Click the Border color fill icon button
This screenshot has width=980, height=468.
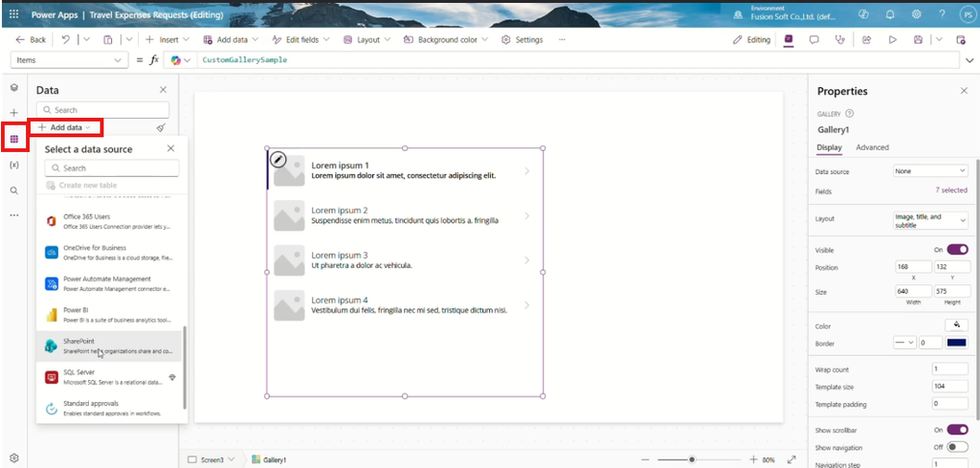pyautogui.click(x=956, y=324)
